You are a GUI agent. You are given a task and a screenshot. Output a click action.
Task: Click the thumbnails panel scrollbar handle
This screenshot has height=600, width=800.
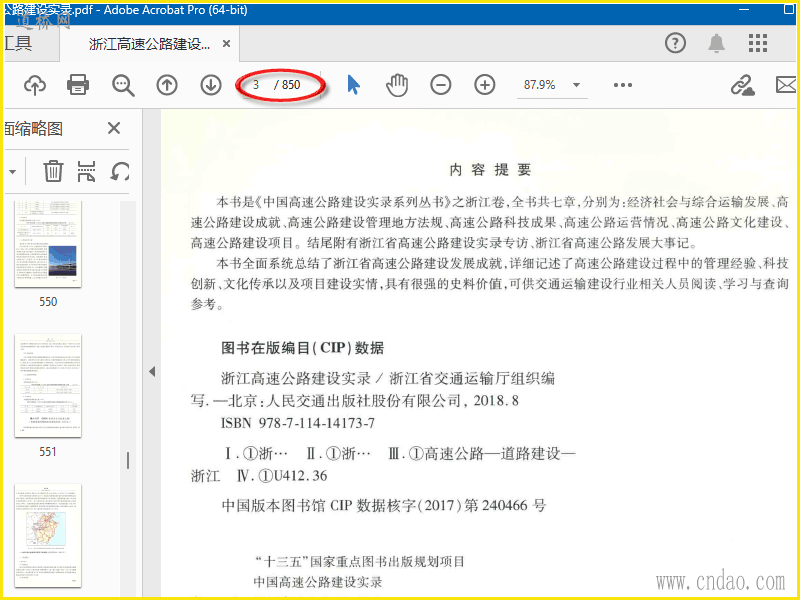(x=128, y=460)
